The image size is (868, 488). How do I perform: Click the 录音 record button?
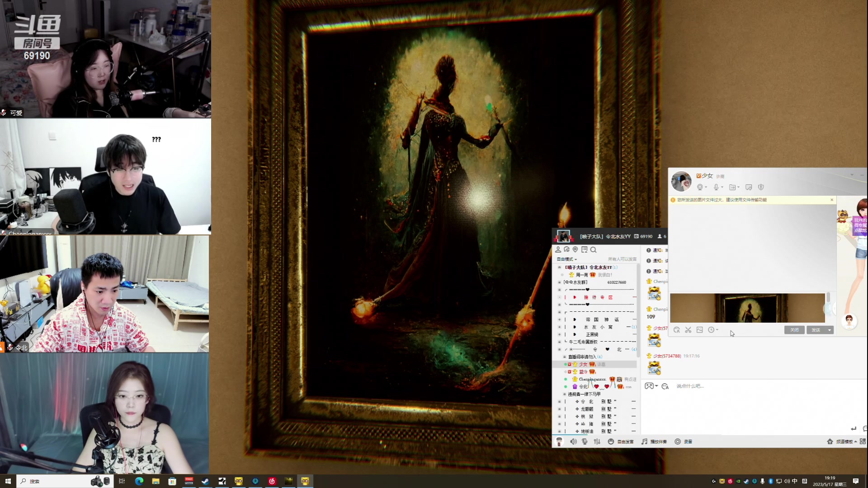[x=683, y=441]
